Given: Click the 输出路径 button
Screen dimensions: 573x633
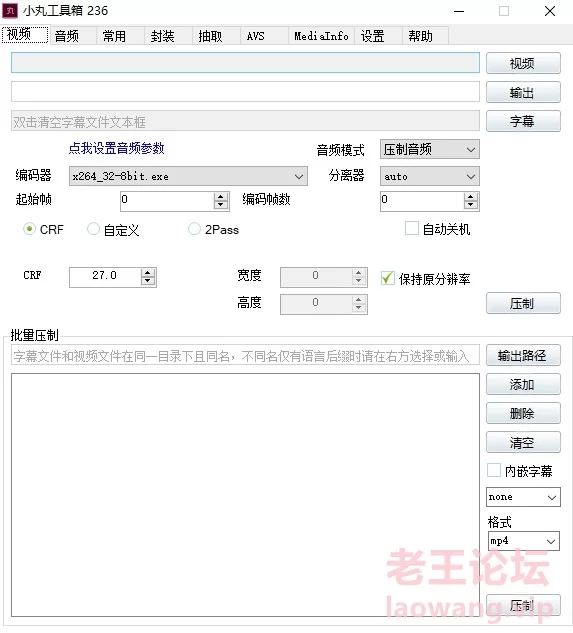Looking at the screenshot, I should click(x=523, y=356).
